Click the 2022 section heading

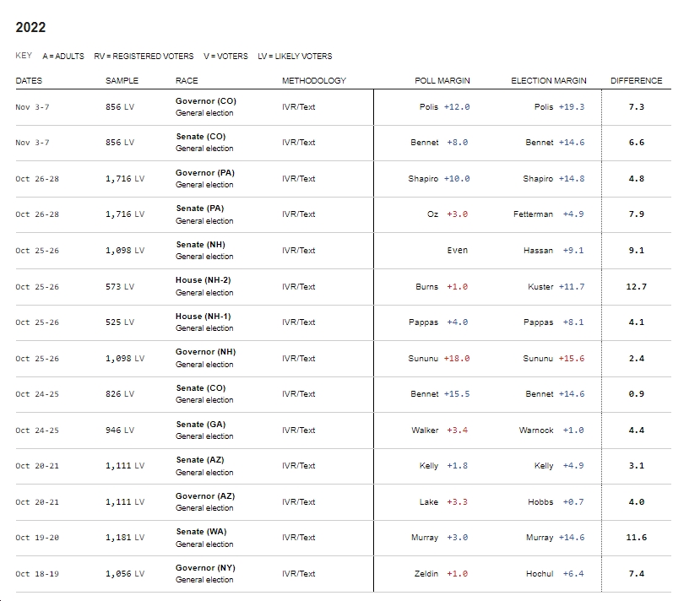[30, 27]
